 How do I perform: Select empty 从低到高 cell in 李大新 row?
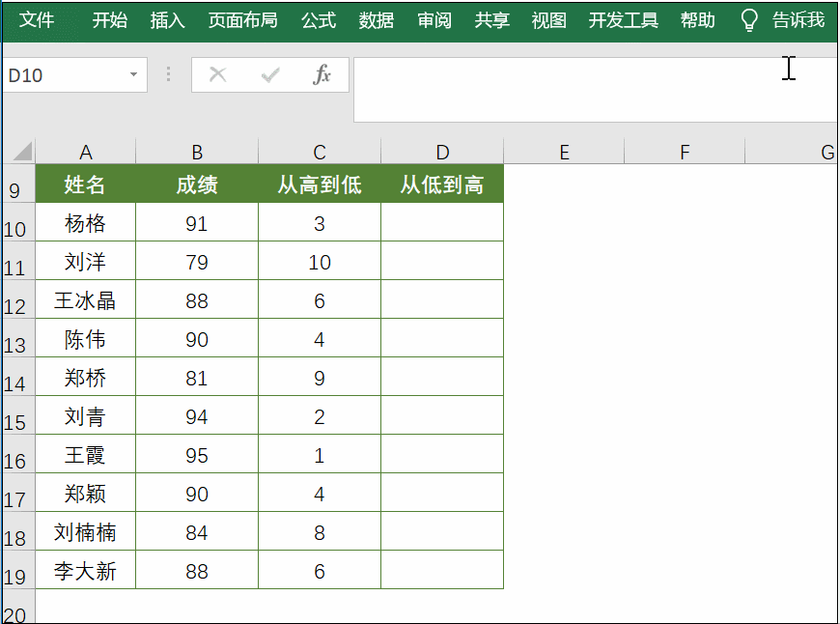442,570
